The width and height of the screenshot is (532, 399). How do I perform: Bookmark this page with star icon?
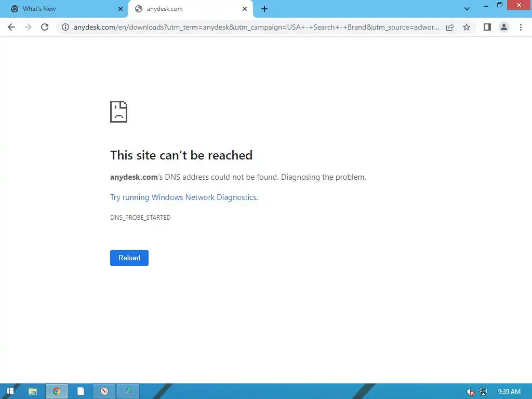467,27
